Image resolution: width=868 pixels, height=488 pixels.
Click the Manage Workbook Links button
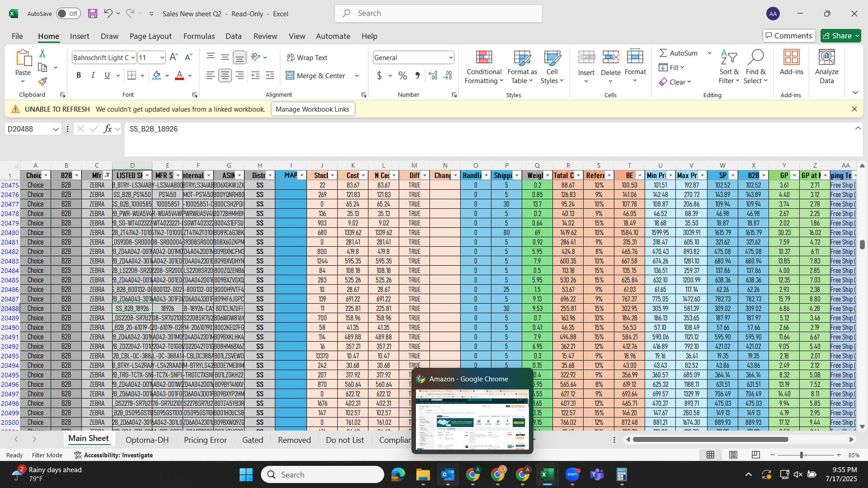pos(312,109)
